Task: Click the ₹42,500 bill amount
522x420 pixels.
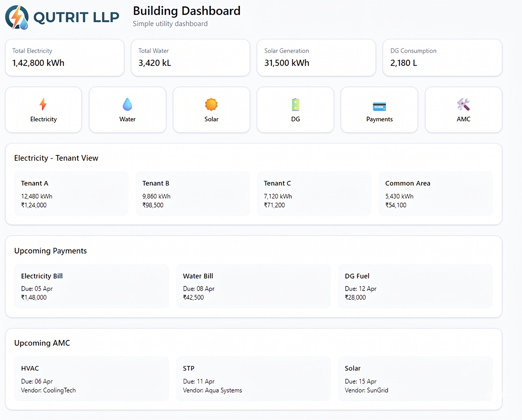Action: tap(193, 297)
